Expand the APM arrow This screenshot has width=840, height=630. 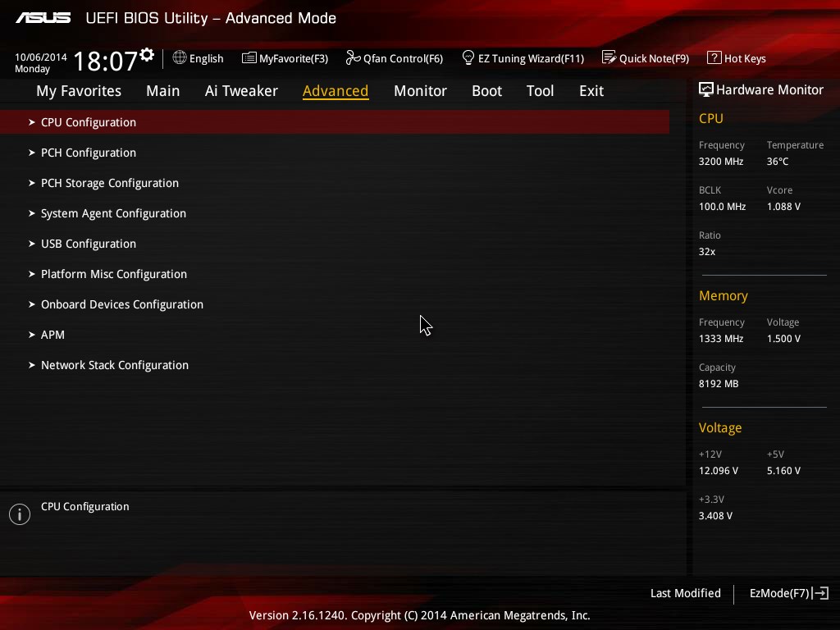point(32,335)
